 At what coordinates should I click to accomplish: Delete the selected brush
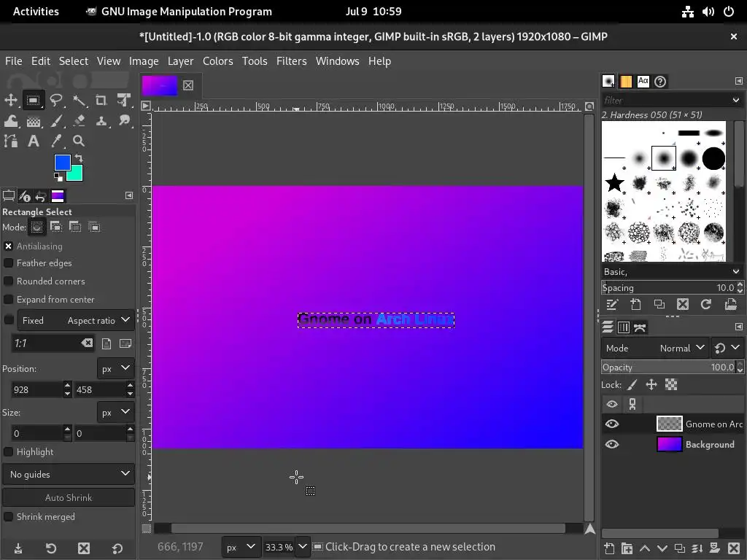pos(683,304)
